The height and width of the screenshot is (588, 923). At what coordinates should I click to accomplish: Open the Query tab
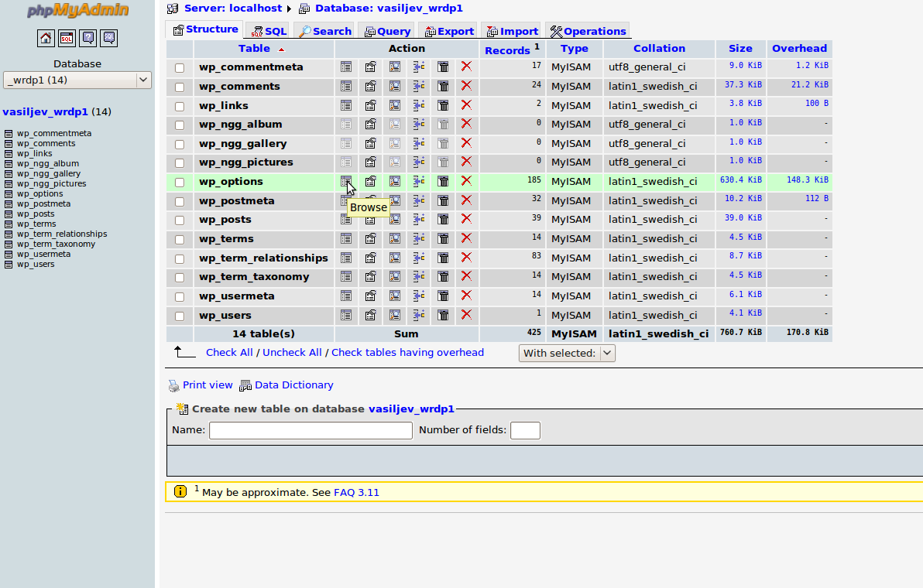pyautogui.click(x=386, y=31)
